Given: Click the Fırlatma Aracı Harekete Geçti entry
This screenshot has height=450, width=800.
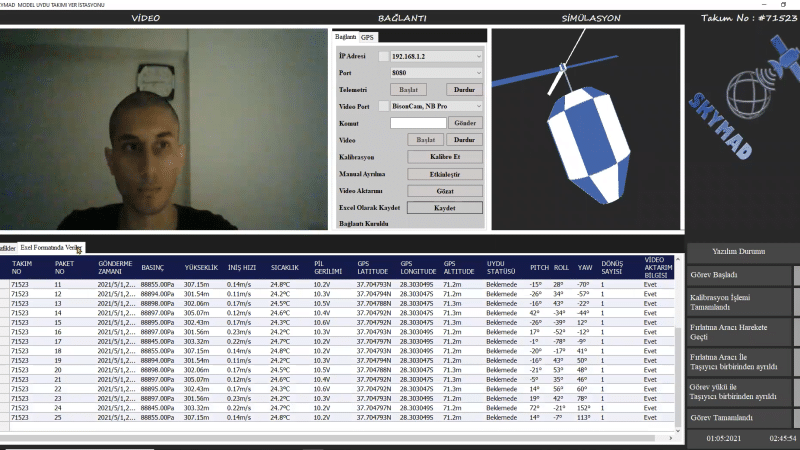Looking at the screenshot, I should coord(739,332).
